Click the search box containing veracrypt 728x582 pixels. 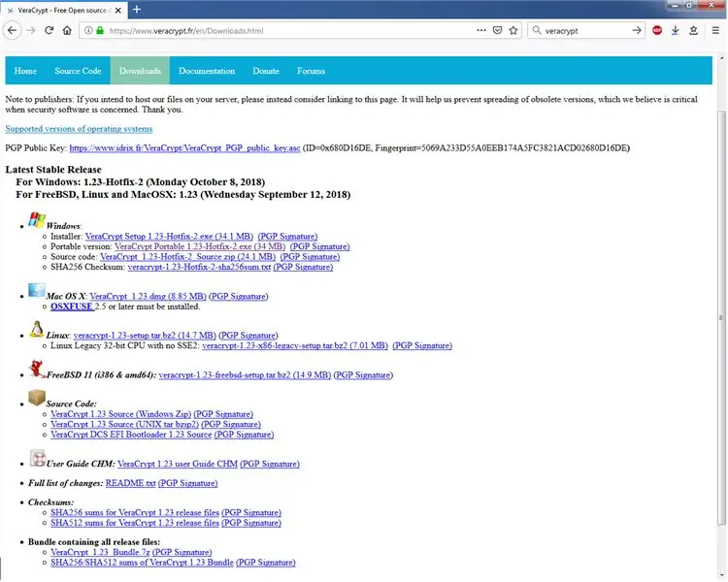[x=585, y=31]
